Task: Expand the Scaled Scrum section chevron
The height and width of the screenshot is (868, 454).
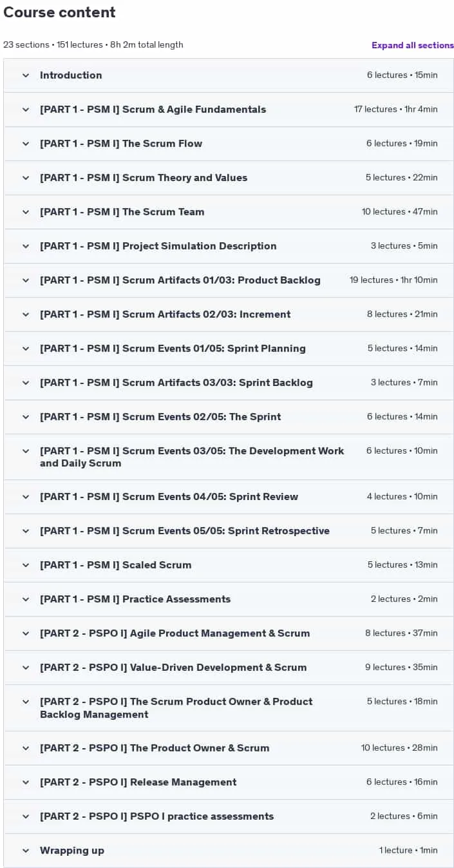Action: pyautogui.click(x=26, y=565)
